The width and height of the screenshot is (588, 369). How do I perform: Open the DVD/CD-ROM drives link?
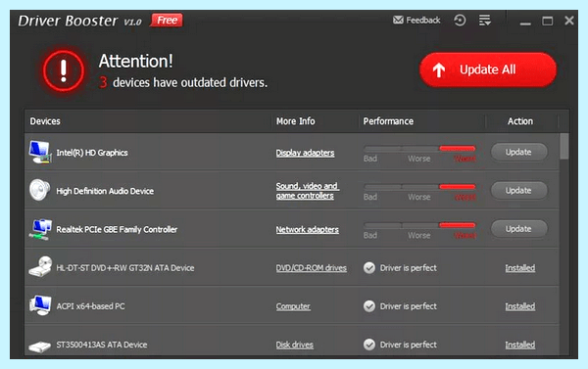(312, 268)
